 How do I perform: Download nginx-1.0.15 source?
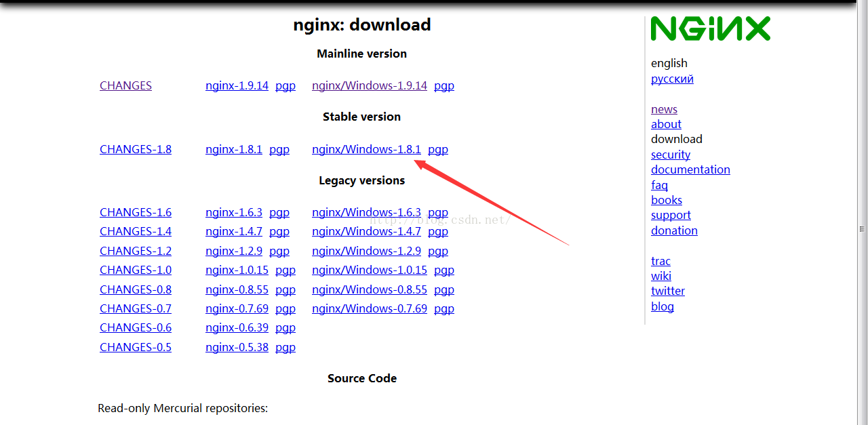(x=237, y=270)
